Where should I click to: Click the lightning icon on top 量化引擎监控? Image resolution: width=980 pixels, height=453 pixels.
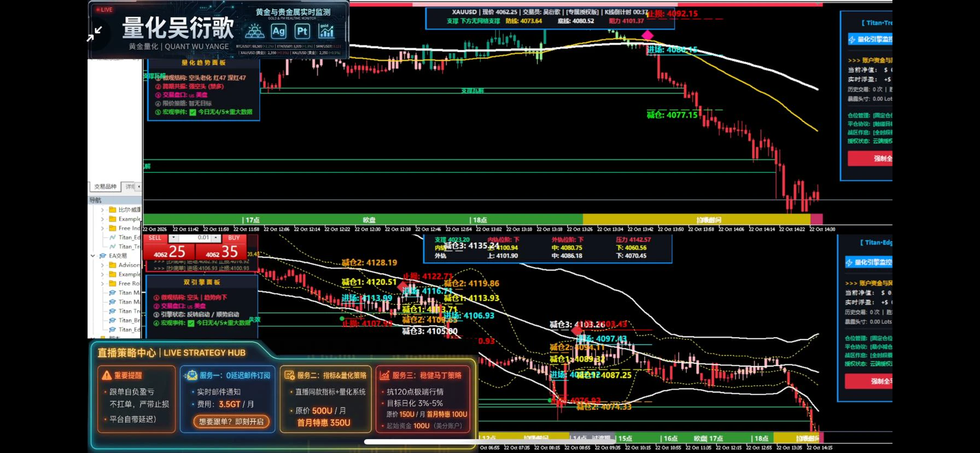pos(851,39)
